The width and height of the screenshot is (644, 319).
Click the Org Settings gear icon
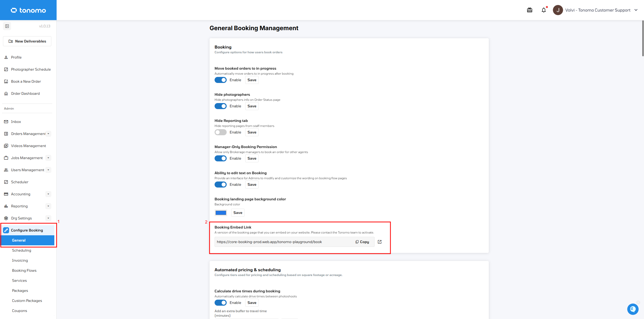6,218
